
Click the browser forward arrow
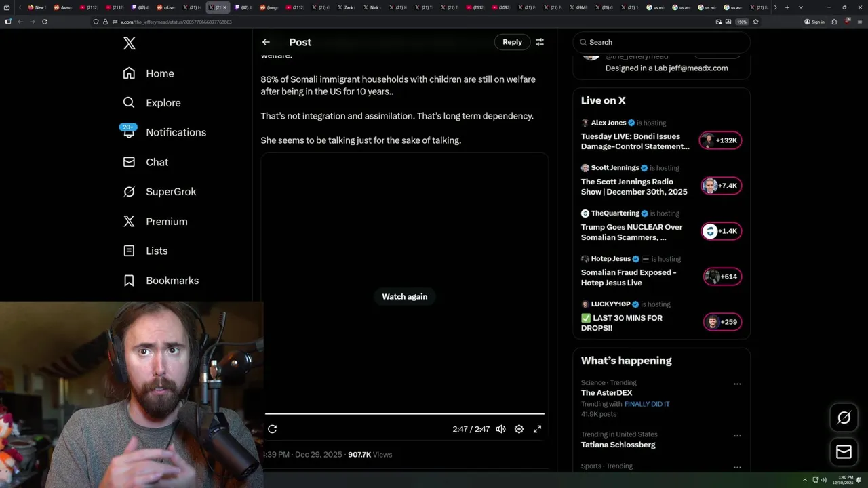click(x=32, y=22)
